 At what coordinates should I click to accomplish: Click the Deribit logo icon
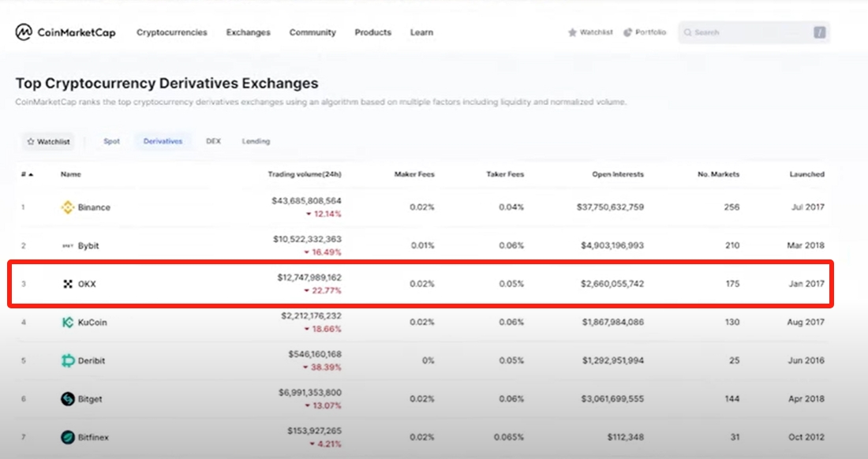pyautogui.click(x=68, y=360)
